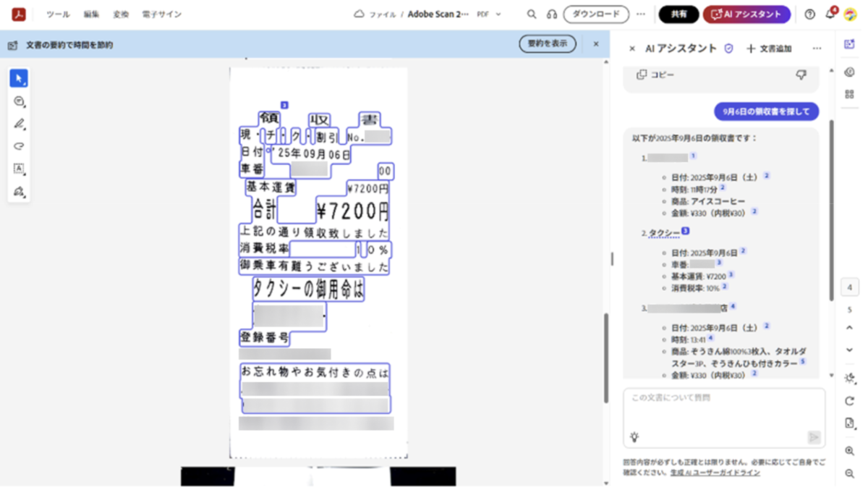Close the AI アシスタント panel
This screenshot has width=868, height=498.
pyautogui.click(x=632, y=48)
